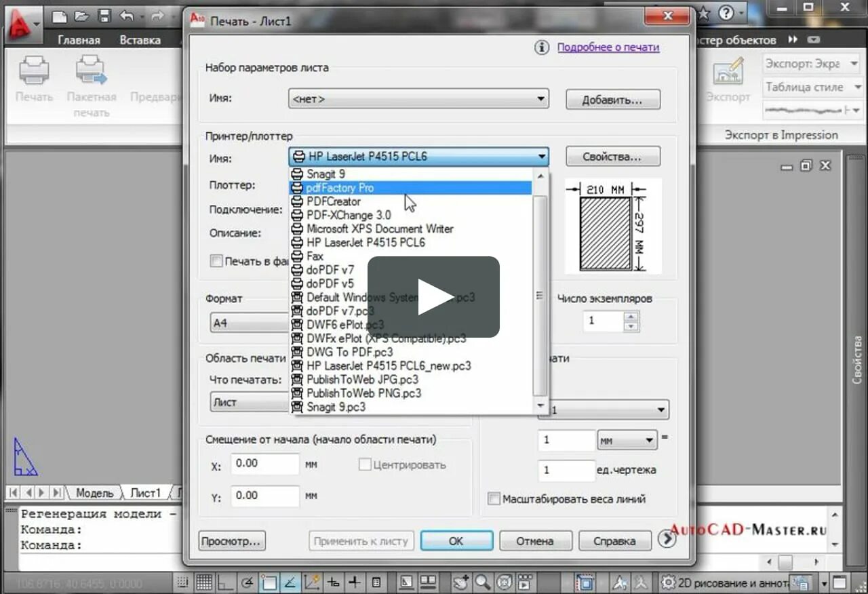Increase Число экземпляров with the up arrow

(631, 317)
